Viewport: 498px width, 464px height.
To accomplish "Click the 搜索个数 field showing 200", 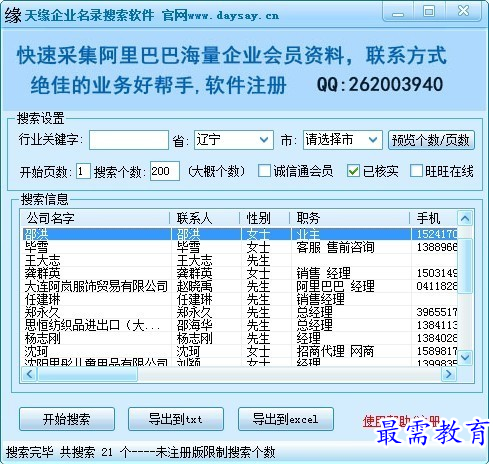I will click(x=165, y=171).
